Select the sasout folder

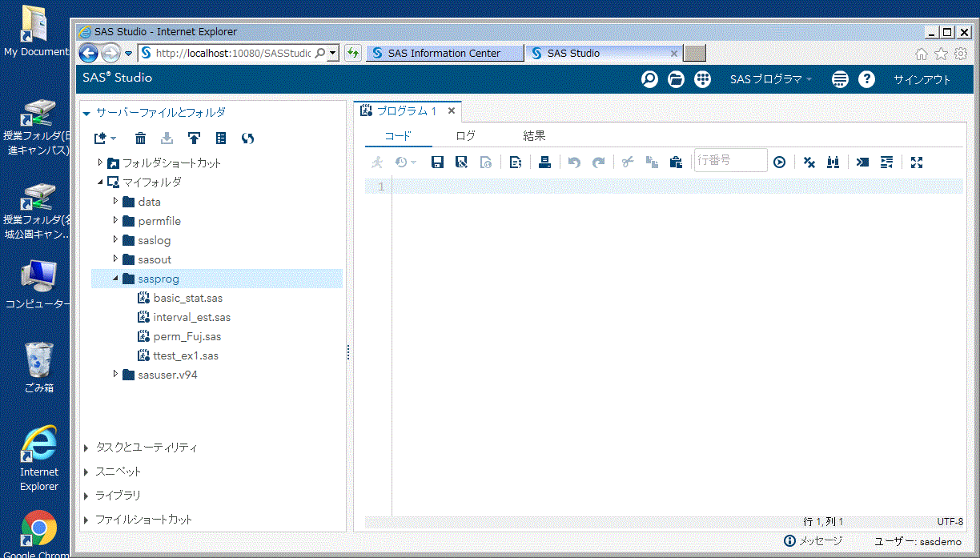(154, 259)
